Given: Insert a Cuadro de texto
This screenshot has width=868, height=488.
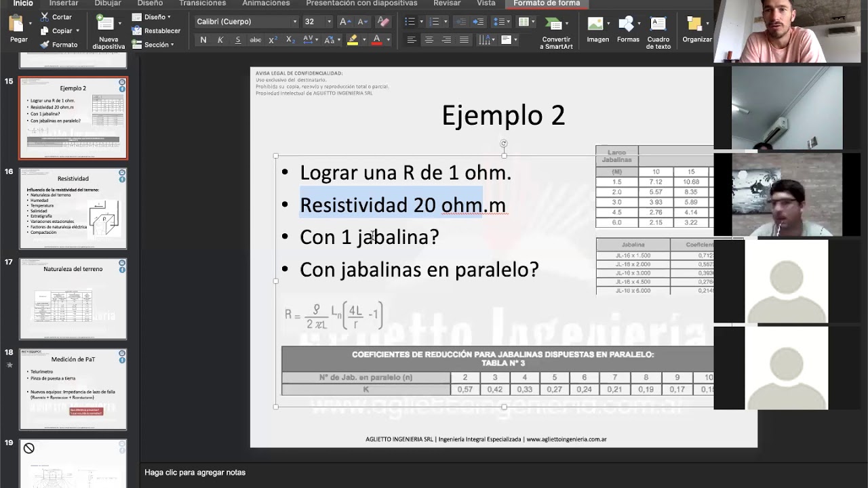Looking at the screenshot, I should [658, 33].
